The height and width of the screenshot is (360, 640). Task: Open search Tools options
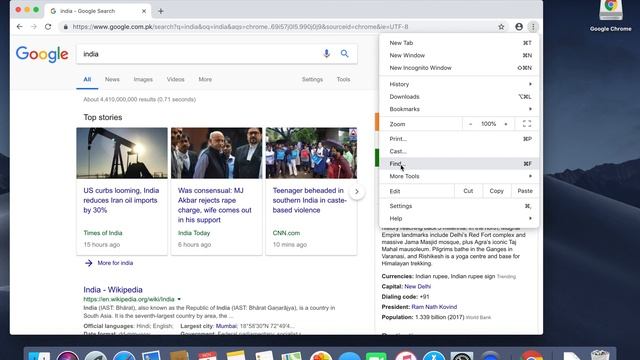pos(343,80)
